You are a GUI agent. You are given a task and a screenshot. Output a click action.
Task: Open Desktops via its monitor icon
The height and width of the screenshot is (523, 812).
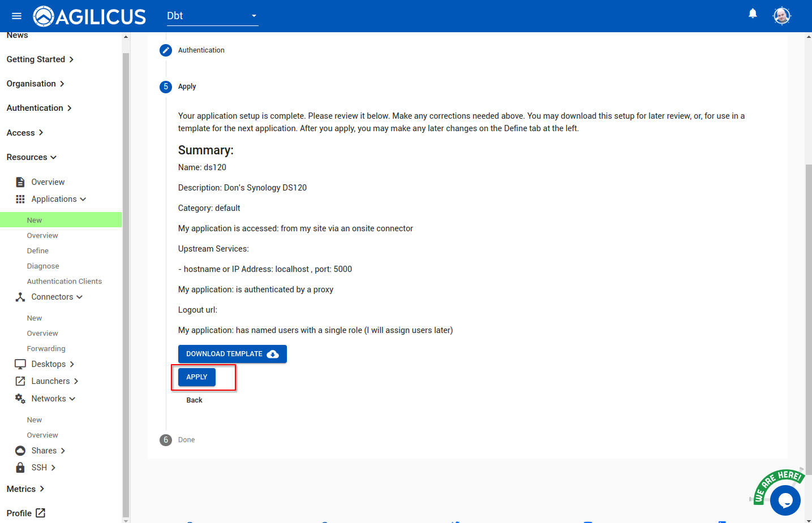click(20, 364)
